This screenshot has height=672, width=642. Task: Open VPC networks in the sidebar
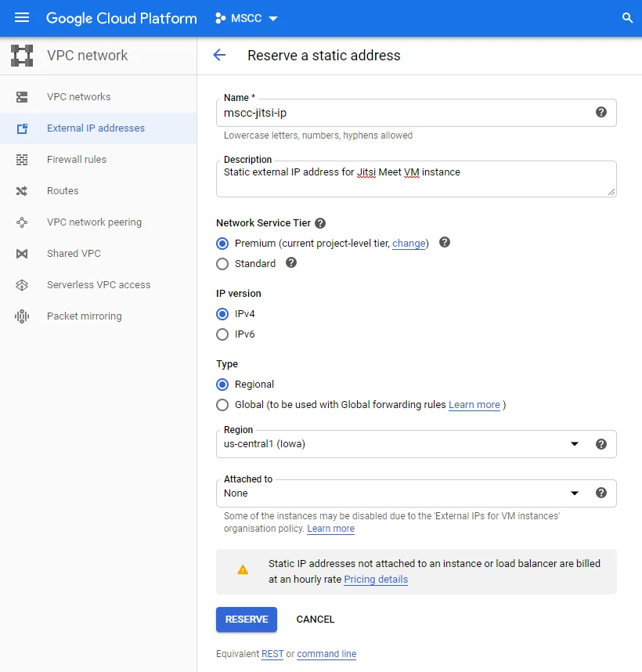click(98, 97)
